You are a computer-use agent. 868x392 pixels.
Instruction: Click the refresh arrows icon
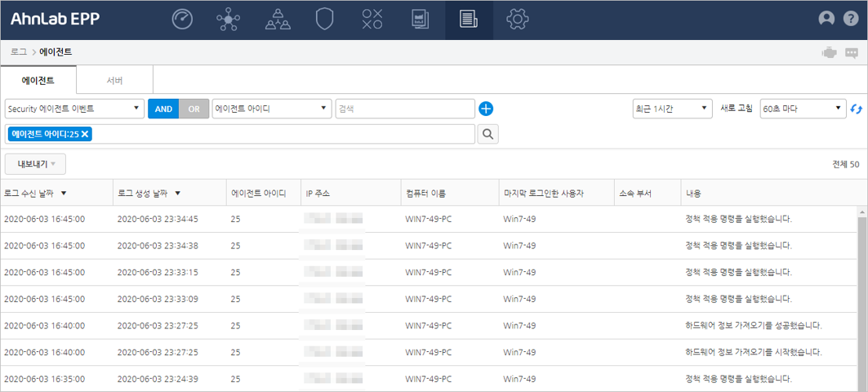pos(857,109)
